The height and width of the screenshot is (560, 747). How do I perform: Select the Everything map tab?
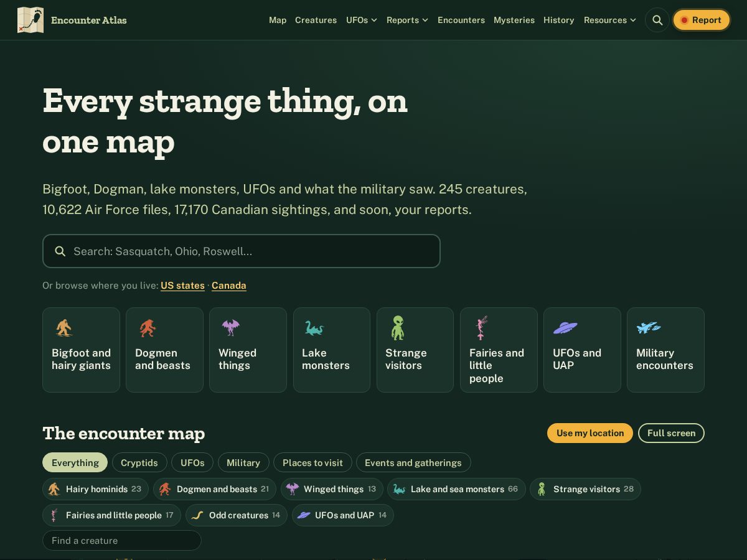click(x=75, y=462)
